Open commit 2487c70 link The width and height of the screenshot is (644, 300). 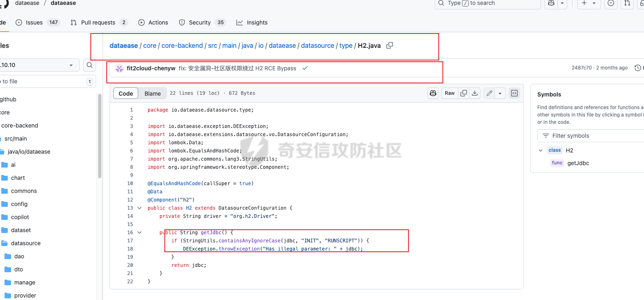coord(581,68)
